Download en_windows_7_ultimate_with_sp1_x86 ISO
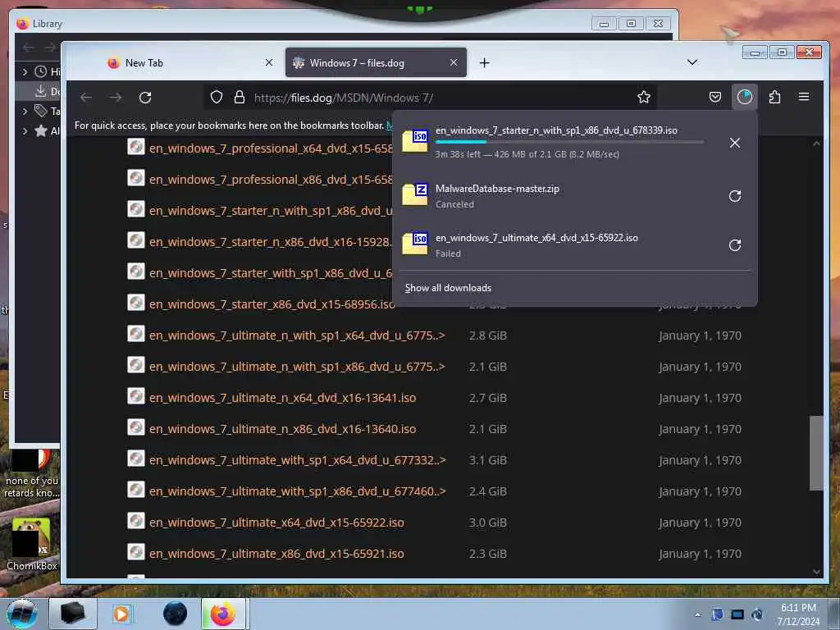The height and width of the screenshot is (630, 840). click(x=297, y=491)
